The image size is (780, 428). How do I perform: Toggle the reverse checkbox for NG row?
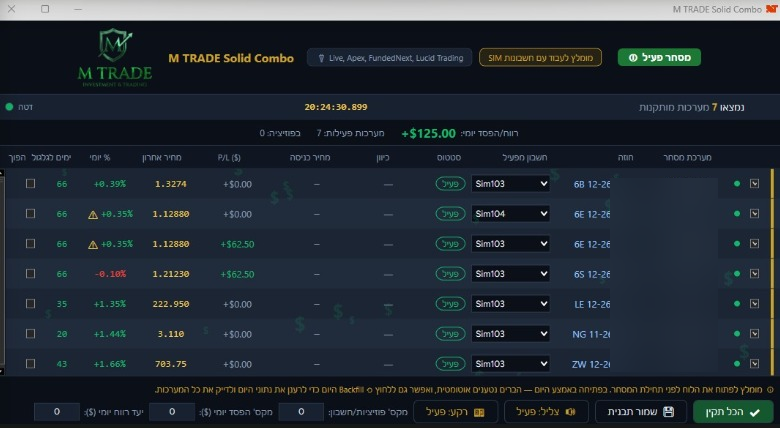click(30, 333)
